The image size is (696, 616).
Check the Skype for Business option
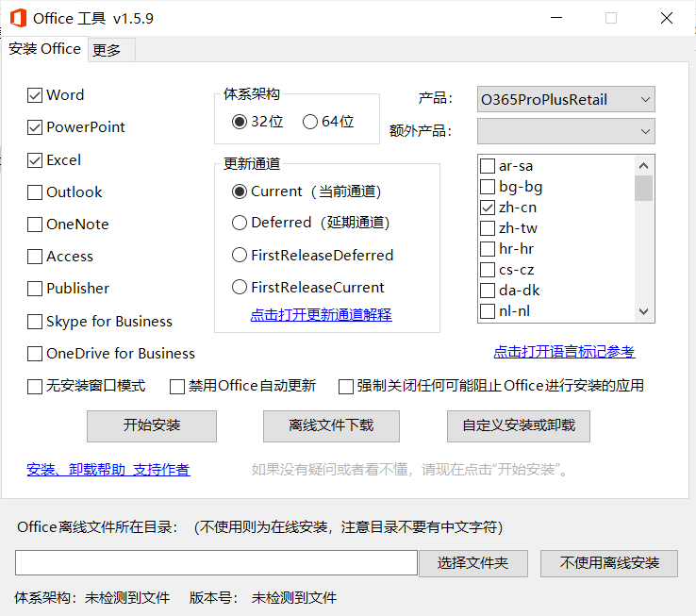coord(36,322)
